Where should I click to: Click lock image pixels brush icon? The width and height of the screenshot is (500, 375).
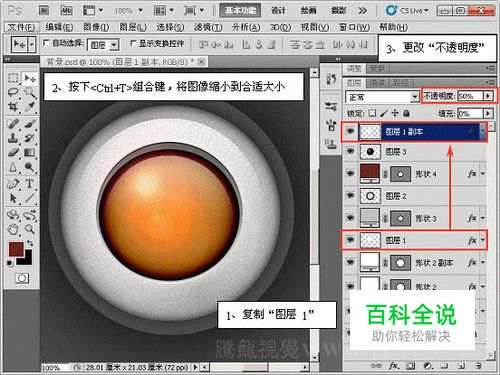(x=384, y=113)
